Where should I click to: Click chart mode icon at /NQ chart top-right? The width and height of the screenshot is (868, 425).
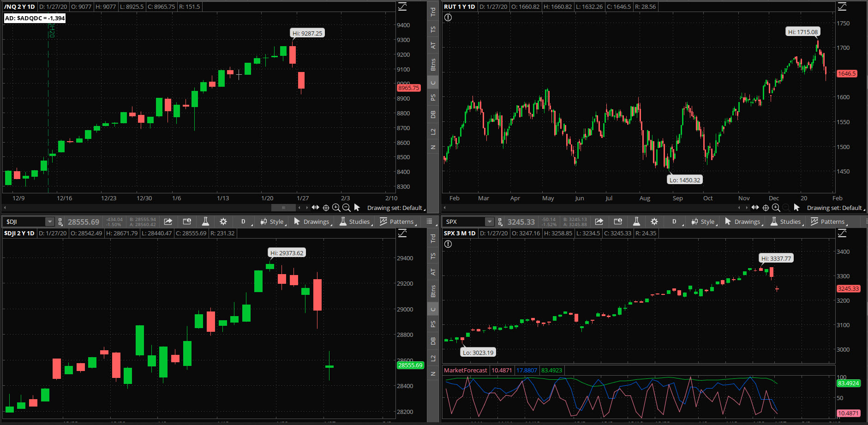(402, 6)
